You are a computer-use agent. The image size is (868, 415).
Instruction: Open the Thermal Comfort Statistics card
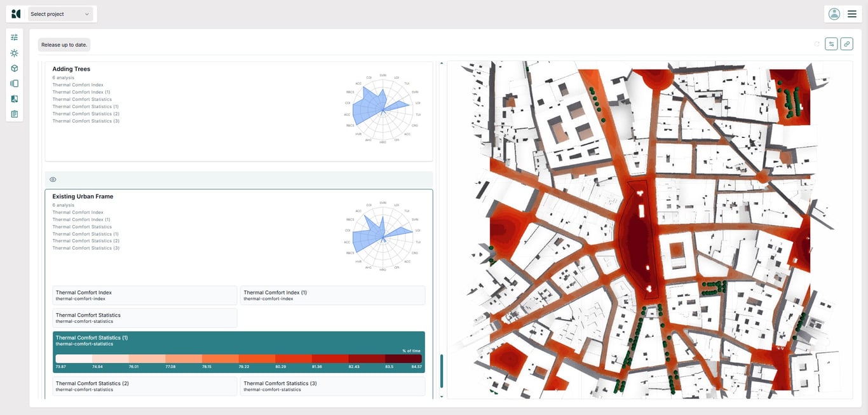coord(145,318)
